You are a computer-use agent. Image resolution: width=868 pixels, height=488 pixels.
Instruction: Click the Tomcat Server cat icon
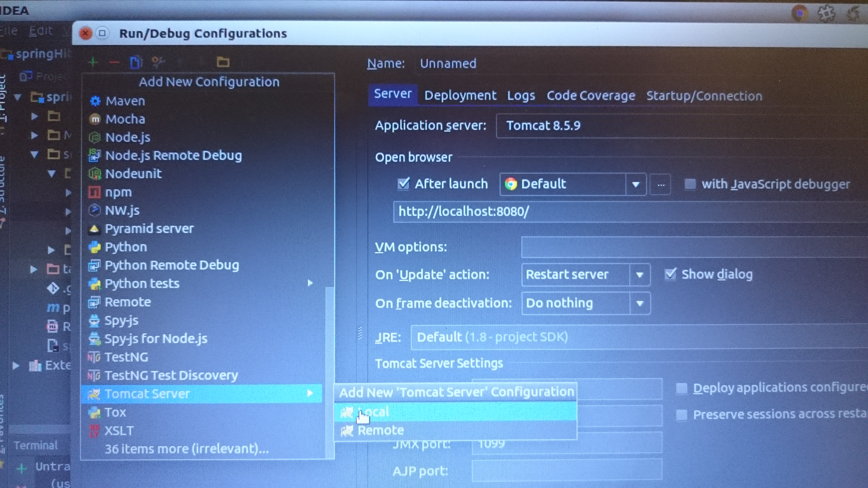click(x=94, y=394)
